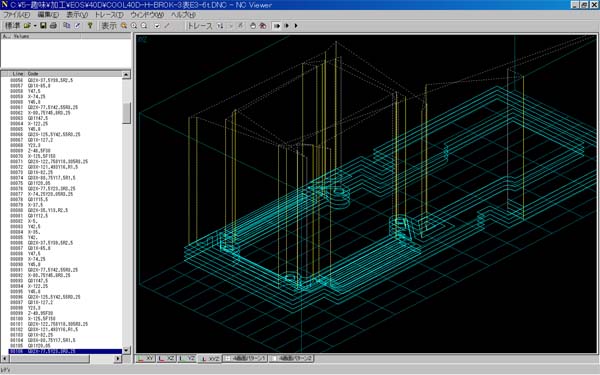Image resolution: width=600 pixels, height=375 pixels.
Task: Click the help hint icon in the standard toolbar
Action: point(90,26)
